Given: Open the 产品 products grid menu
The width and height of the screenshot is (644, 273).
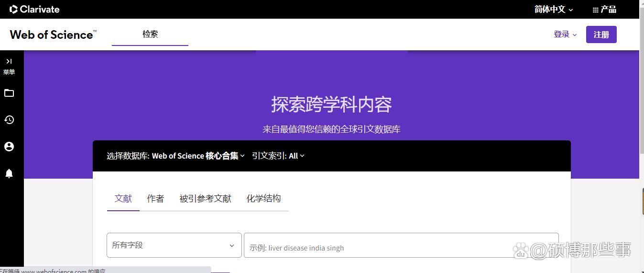Looking at the screenshot, I should coord(604,9).
